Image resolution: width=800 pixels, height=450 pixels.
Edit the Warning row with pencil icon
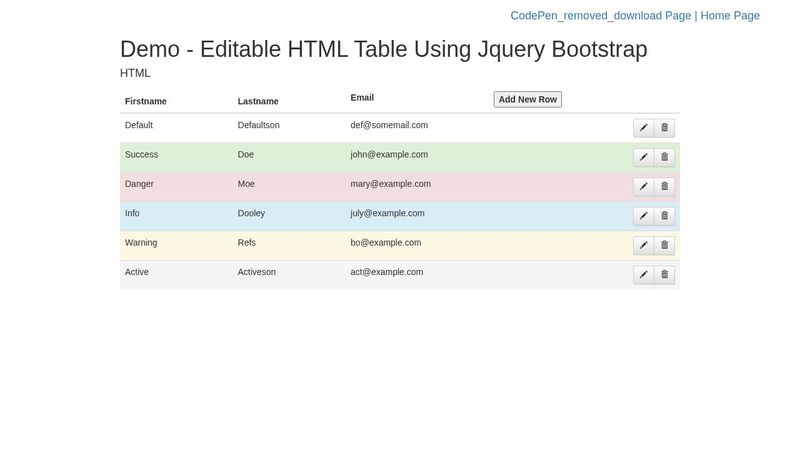(x=643, y=245)
